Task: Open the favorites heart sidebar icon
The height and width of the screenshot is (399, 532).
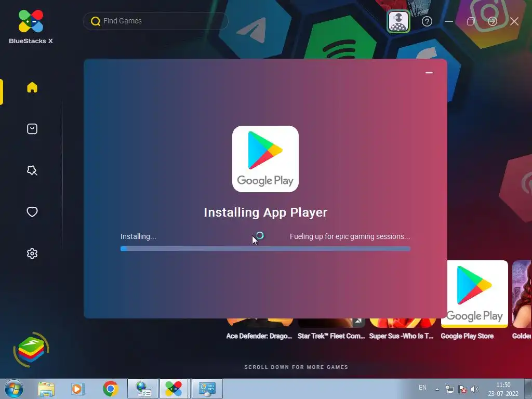Action: 32,212
